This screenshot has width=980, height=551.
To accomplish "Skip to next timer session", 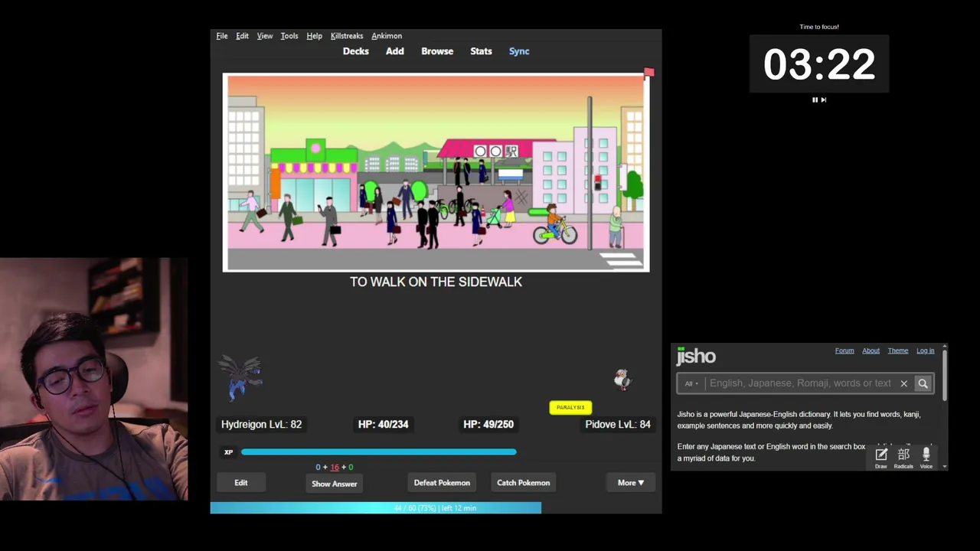I will (x=824, y=99).
